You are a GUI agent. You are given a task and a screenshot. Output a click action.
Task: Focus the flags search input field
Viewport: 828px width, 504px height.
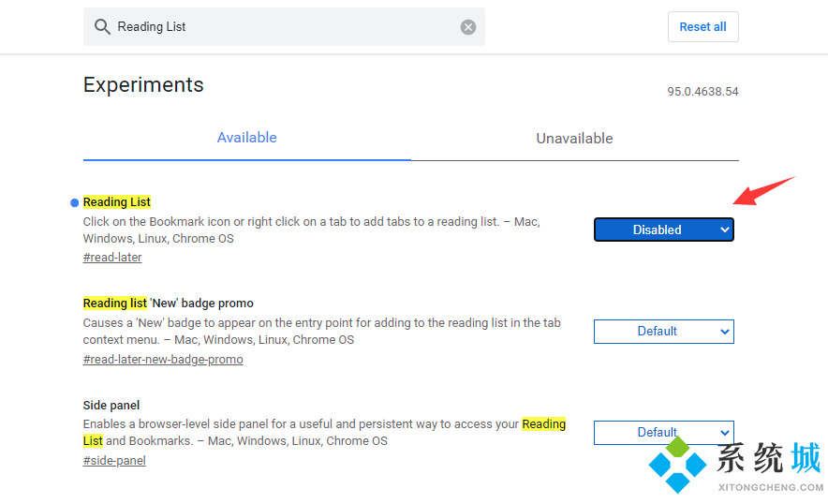(281, 27)
